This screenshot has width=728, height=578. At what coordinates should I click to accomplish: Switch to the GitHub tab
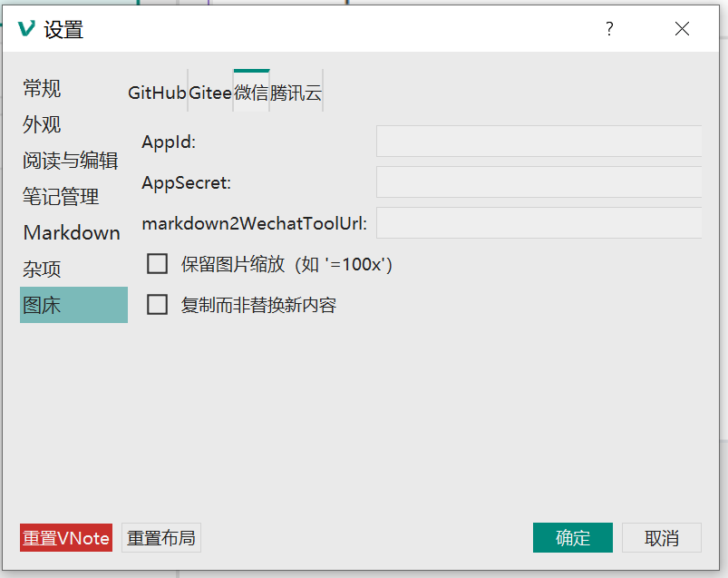(x=157, y=93)
